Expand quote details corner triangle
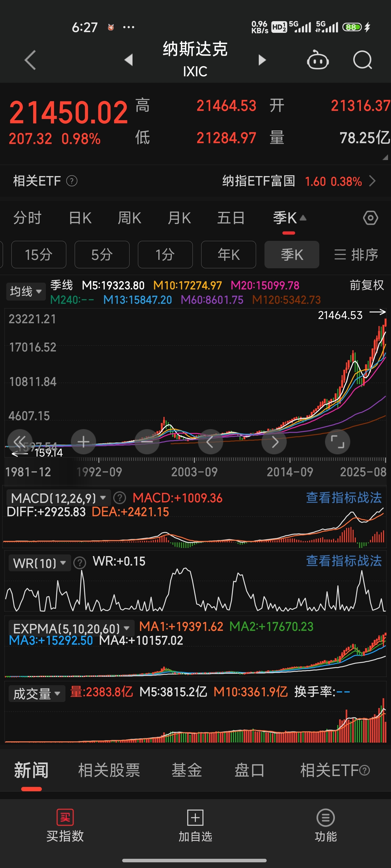The height and width of the screenshot is (868, 391). coord(385,157)
